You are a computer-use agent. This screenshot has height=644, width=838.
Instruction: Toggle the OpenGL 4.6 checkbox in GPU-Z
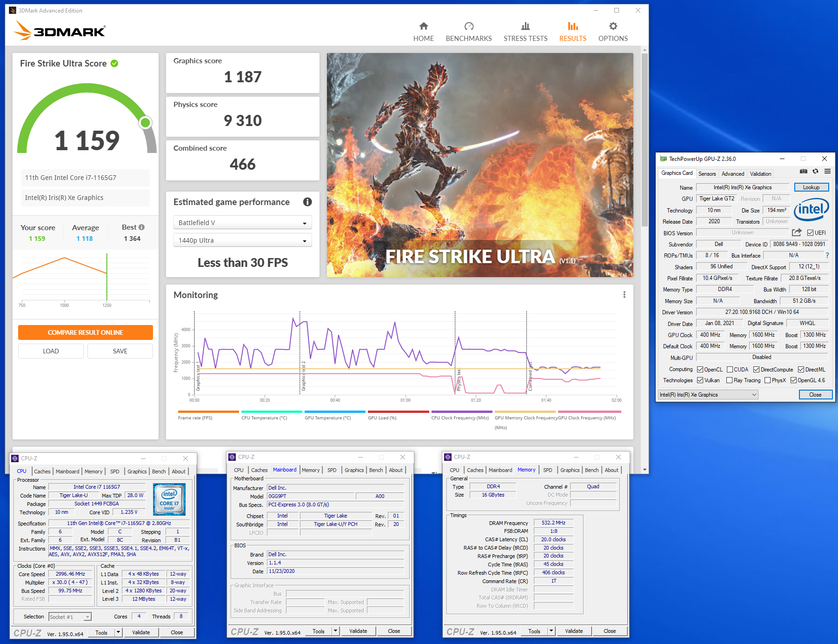pyautogui.click(x=793, y=380)
